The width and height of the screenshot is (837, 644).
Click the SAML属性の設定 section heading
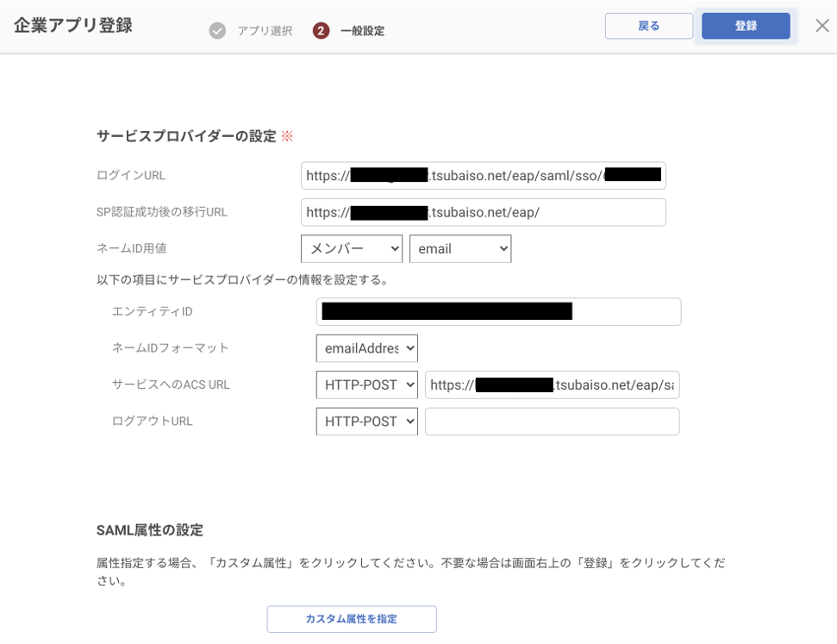(150, 530)
